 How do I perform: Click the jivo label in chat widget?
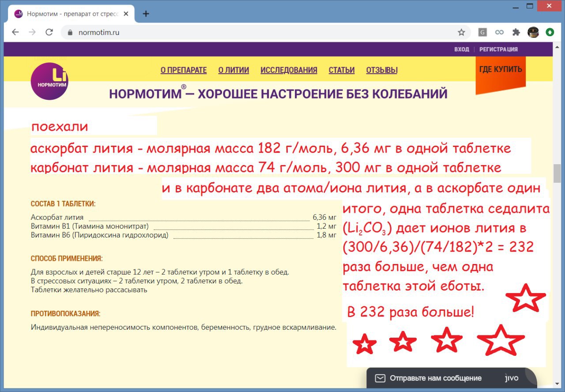512,378
